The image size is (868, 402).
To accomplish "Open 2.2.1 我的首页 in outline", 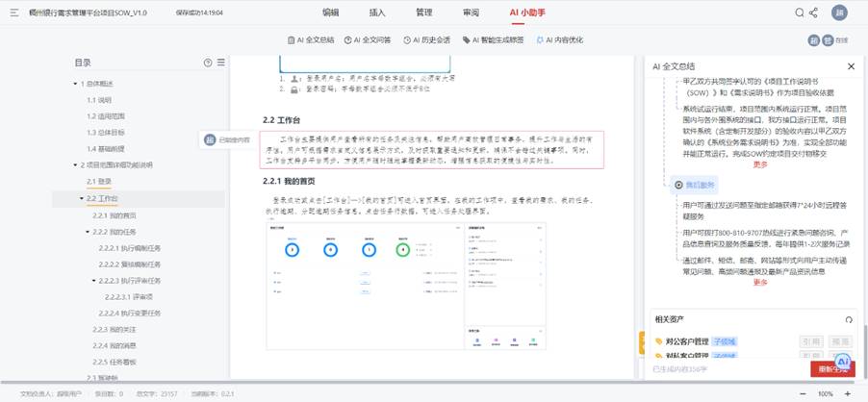I will coord(115,215).
